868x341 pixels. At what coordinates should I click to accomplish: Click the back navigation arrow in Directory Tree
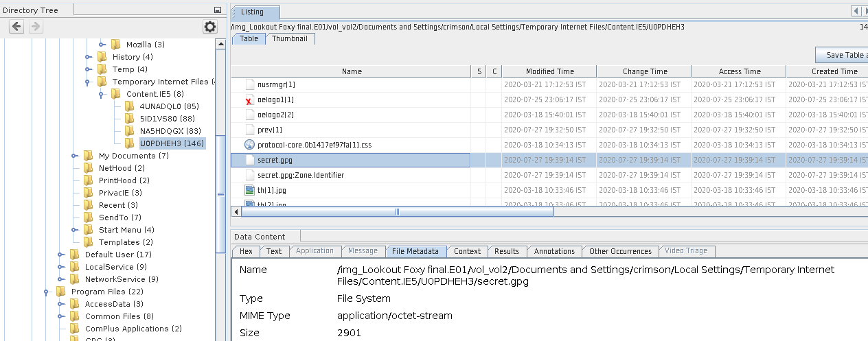(x=16, y=27)
